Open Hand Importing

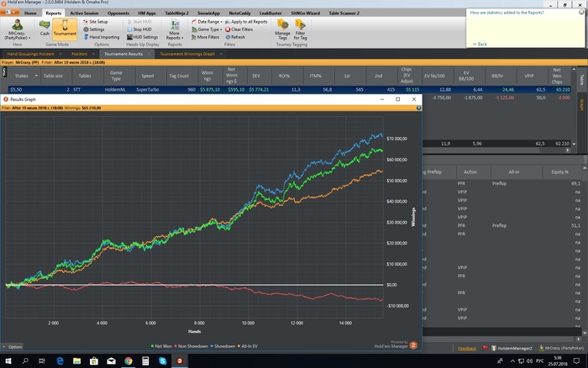tap(102, 37)
